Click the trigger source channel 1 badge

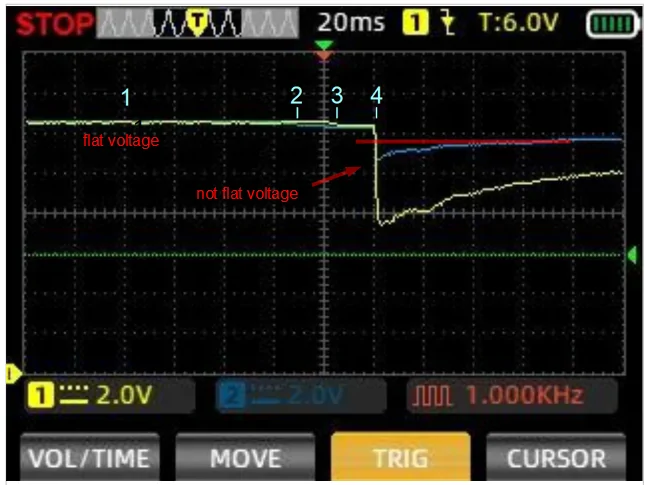coord(415,22)
